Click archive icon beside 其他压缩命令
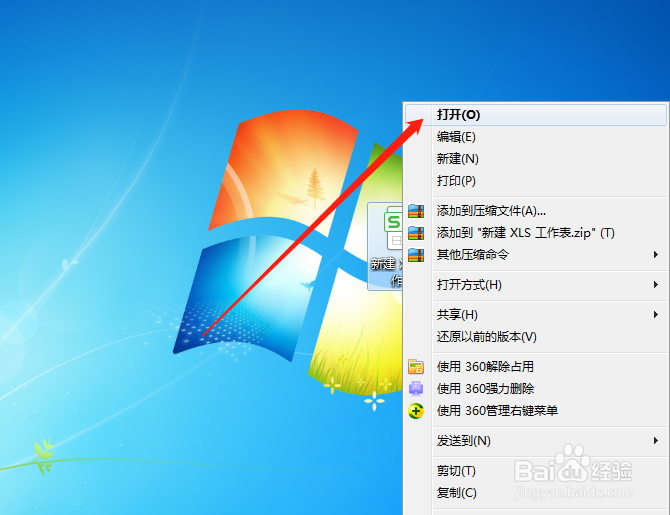 click(x=416, y=255)
